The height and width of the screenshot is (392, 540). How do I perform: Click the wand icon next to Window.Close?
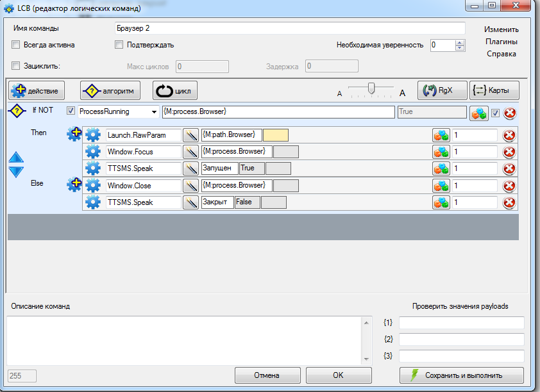[190, 186]
